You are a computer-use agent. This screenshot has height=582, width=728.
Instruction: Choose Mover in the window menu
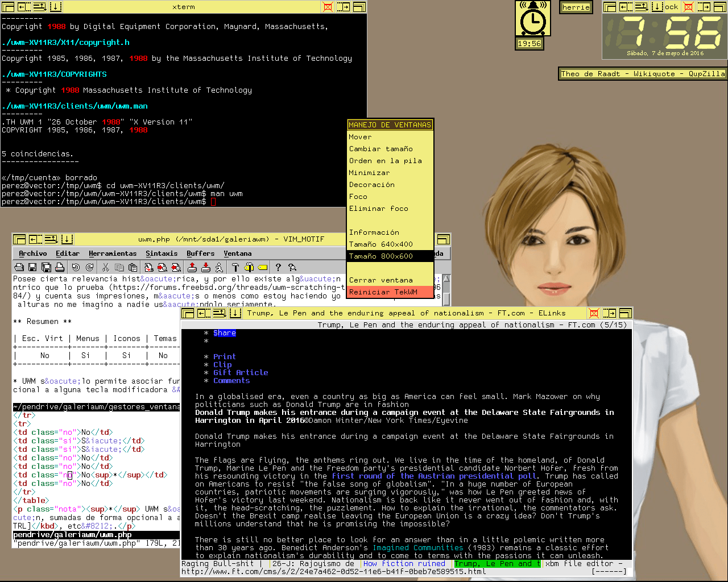pos(390,137)
